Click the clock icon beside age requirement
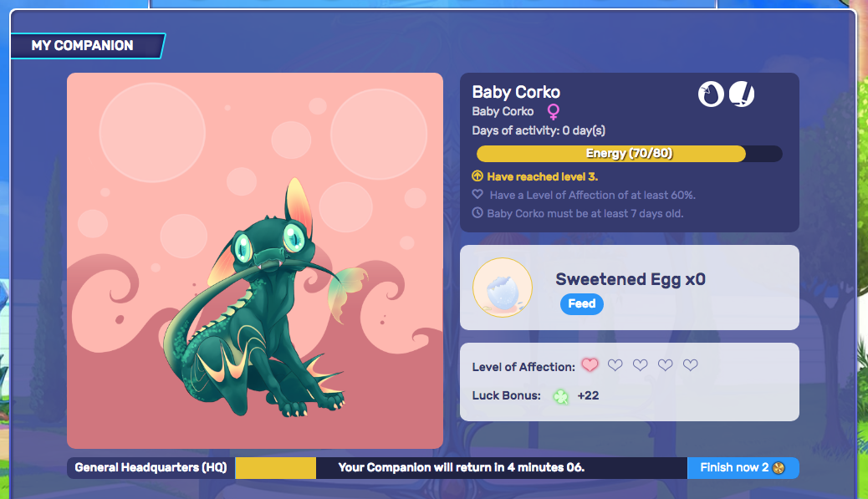The height and width of the screenshot is (499, 868). pos(477,213)
